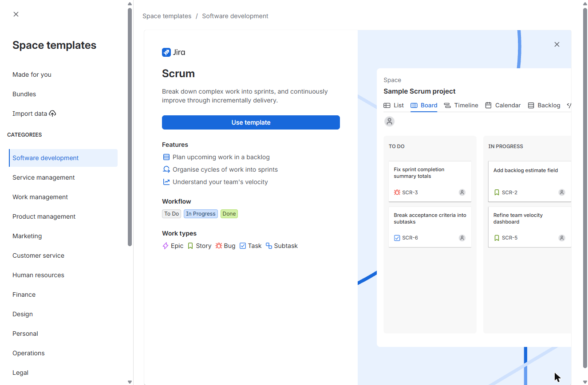
Task: Go to the Backlog tab
Action: point(544,106)
